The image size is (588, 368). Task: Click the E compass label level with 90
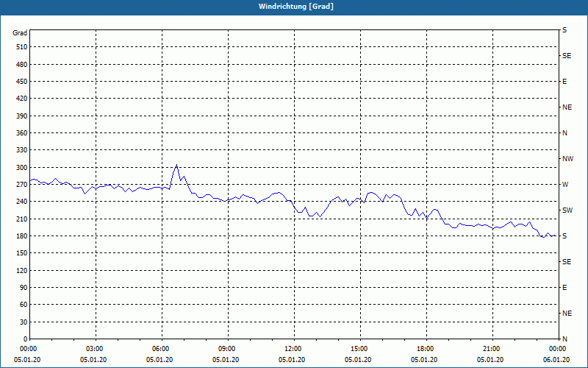564,287
